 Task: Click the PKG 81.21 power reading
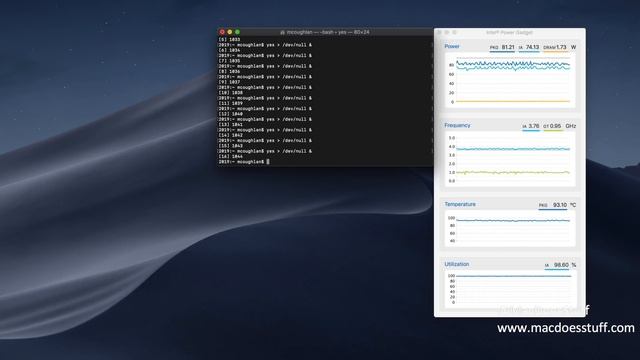tap(502, 48)
